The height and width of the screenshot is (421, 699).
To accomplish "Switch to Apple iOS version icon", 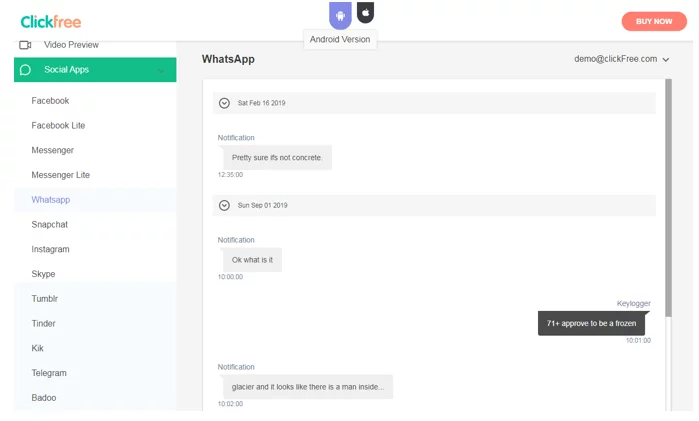I will (366, 12).
